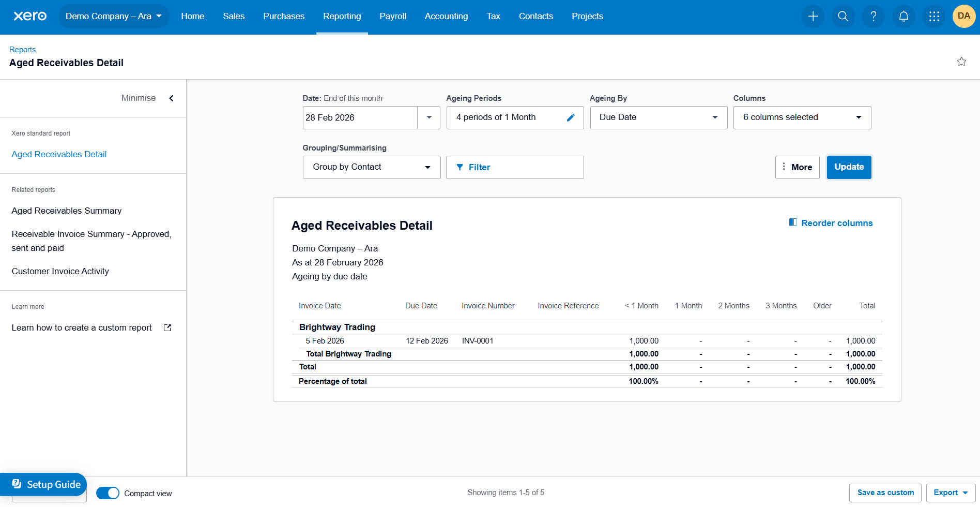
Task: Click the external link icon beside custom report
Action: click(167, 327)
